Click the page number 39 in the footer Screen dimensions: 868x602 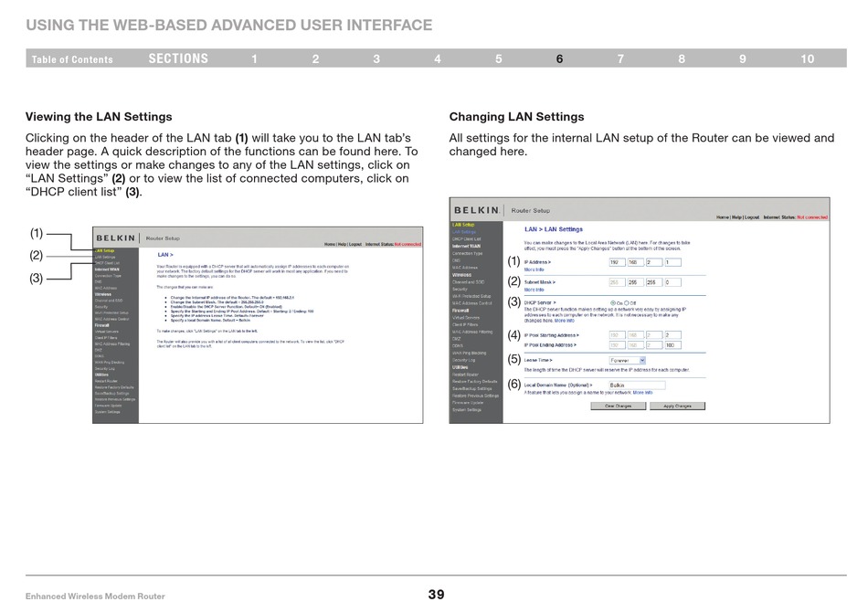[x=436, y=595]
